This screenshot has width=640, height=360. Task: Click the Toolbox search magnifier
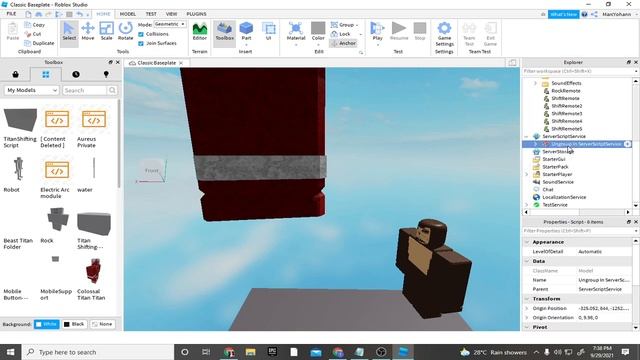pyautogui.click(x=112, y=90)
